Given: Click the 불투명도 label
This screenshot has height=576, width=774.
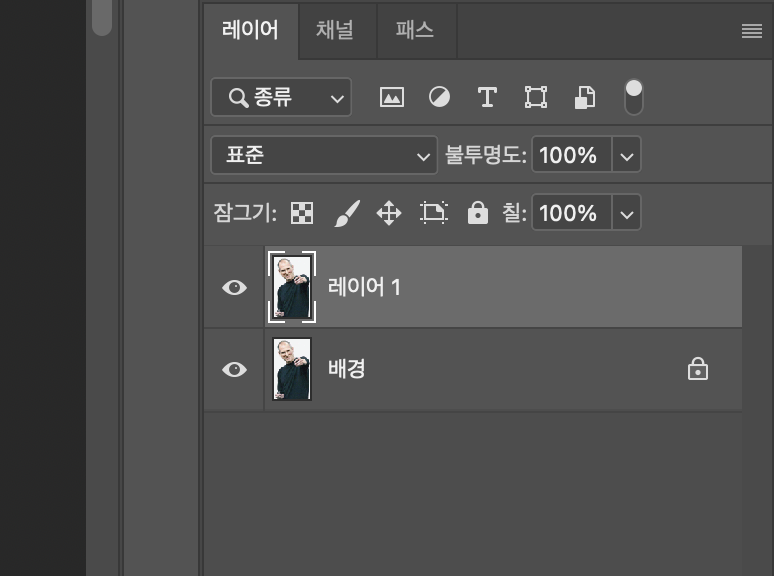Looking at the screenshot, I should point(486,155).
